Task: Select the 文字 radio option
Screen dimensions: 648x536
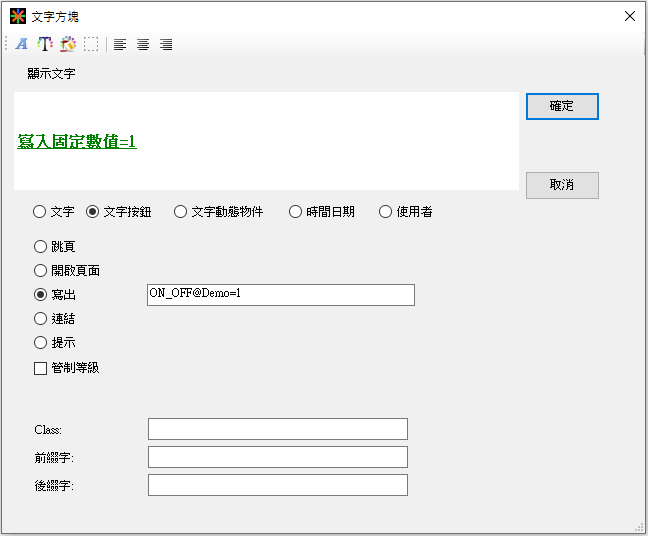Action: (x=40, y=212)
